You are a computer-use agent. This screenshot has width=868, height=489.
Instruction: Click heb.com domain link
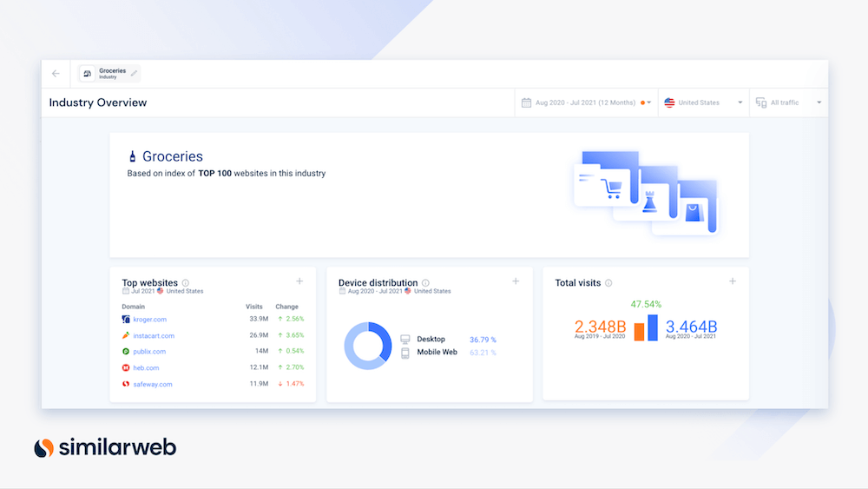tap(146, 367)
